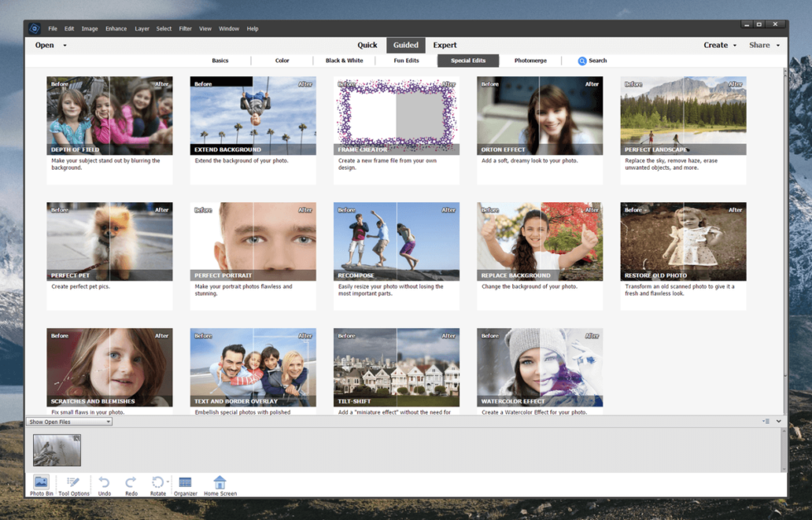812x520 pixels.
Task: Switch to the Photomerge category
Action: coord(529,60)
